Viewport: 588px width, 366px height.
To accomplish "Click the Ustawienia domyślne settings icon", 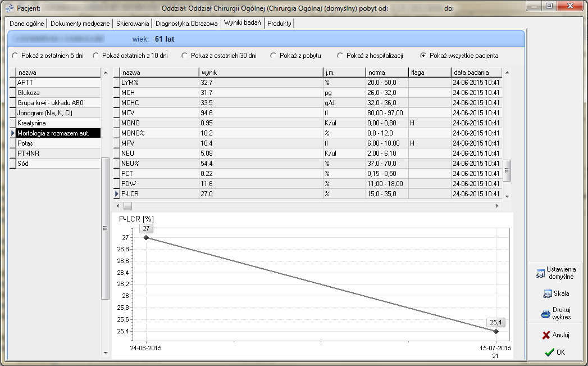I will click(540, 273).
